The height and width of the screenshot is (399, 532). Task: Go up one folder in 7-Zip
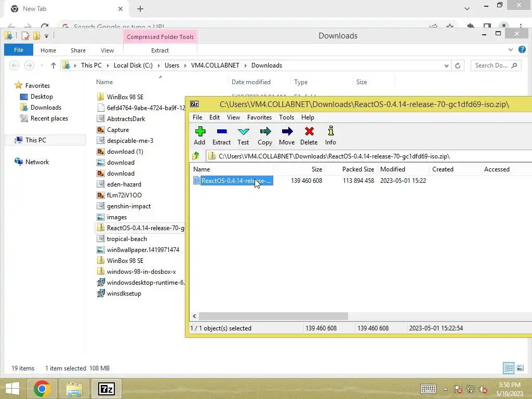click(x=196, y=156)
